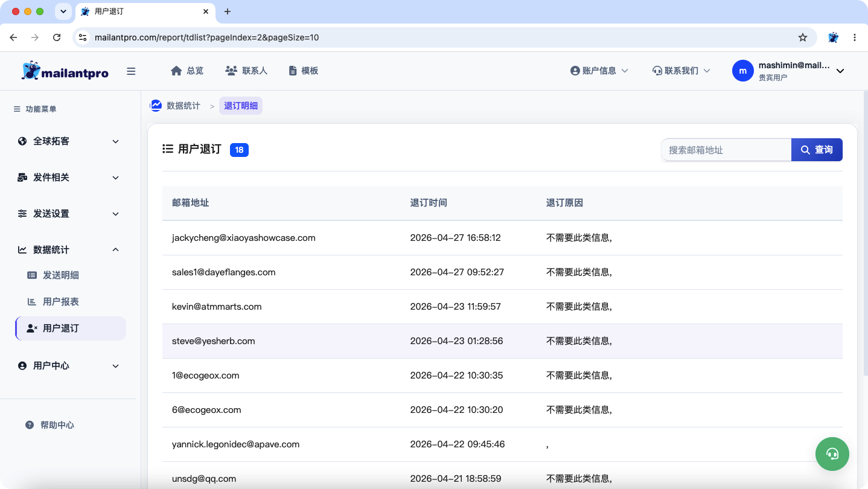Select 6@ecogeox.com email cell
This screenshot has width=868, height=489.
click(206, 410)
